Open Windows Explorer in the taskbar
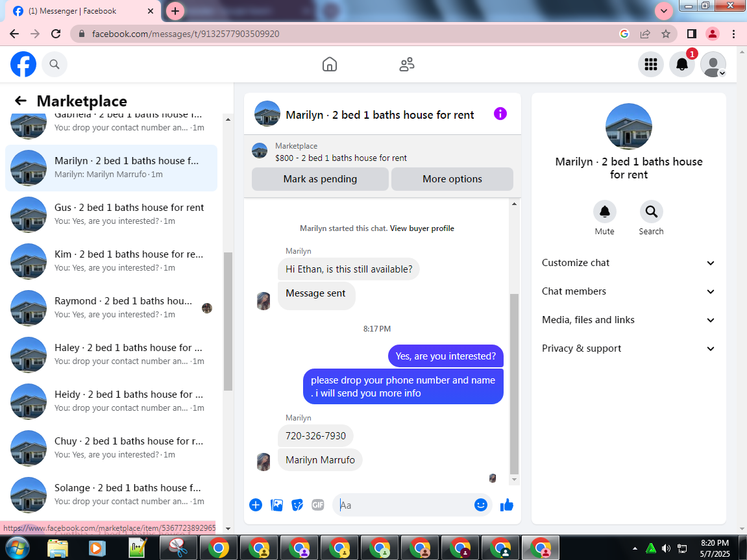This screenshot has height=560, width=747. [58, 548]
